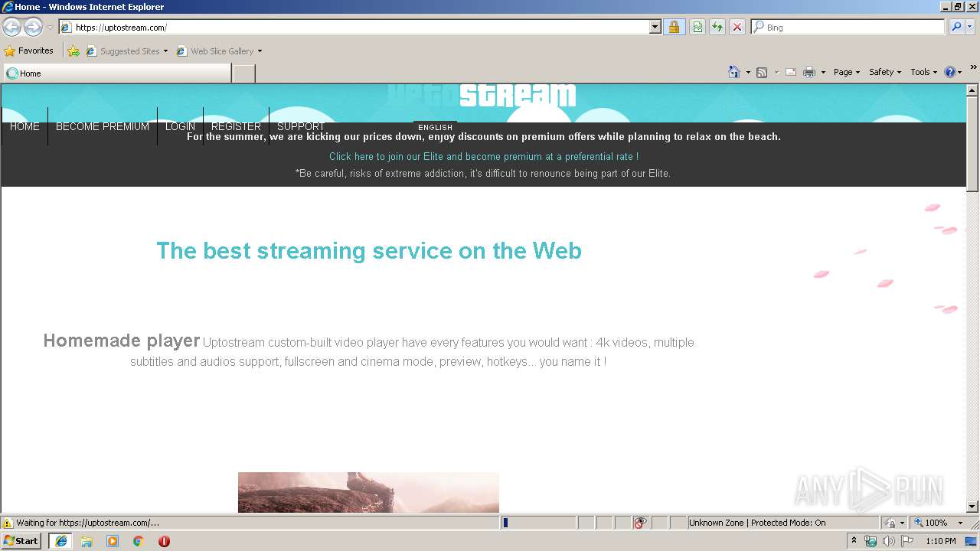Click the RSS Feeds icon
The width and height of the screenshot is (980, 551).
[x=762, y=72]
